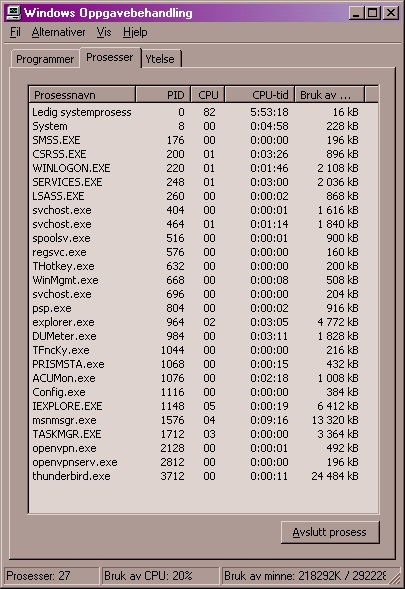The image size is (405, 589).
Task: Select the explorer.exe process
Action: click(203, 322)
